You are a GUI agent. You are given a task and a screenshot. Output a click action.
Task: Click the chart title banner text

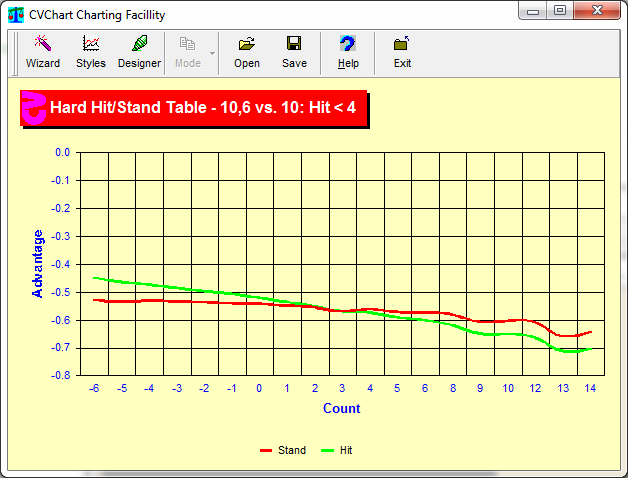(203, 107)
